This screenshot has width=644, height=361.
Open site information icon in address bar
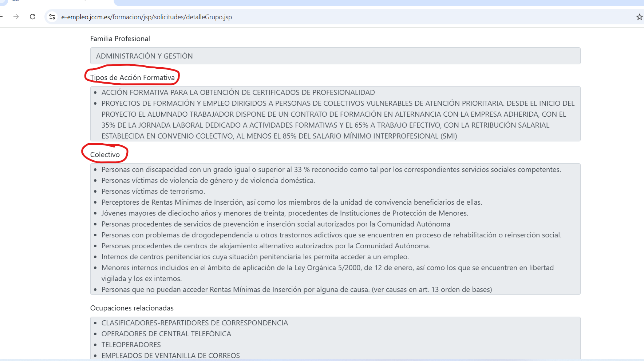[x=52, y=17]
